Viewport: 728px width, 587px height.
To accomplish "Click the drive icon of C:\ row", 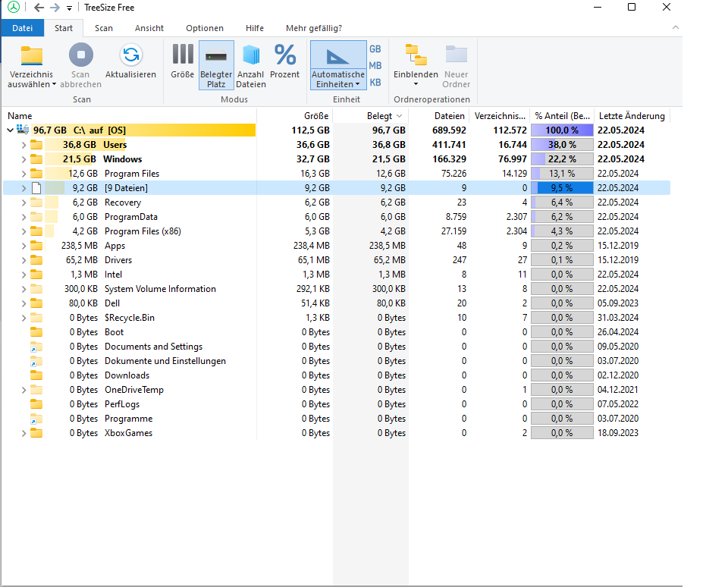I will point(23,130).
